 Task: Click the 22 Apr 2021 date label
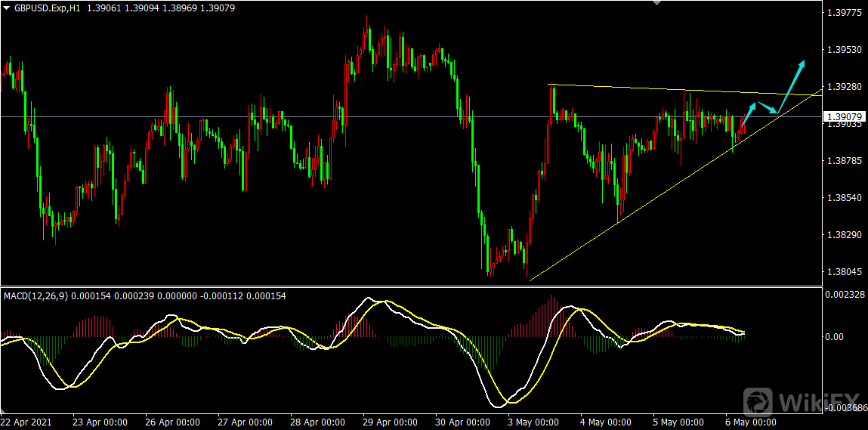[x=26, y=422]
